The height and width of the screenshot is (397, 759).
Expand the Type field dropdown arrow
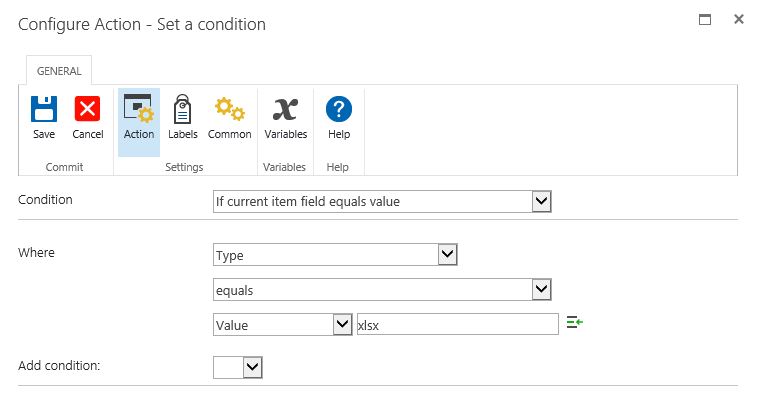tap(447, 255)
